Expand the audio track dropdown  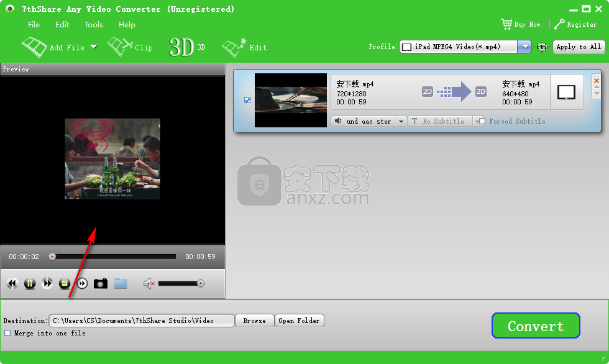coord(401,122)
